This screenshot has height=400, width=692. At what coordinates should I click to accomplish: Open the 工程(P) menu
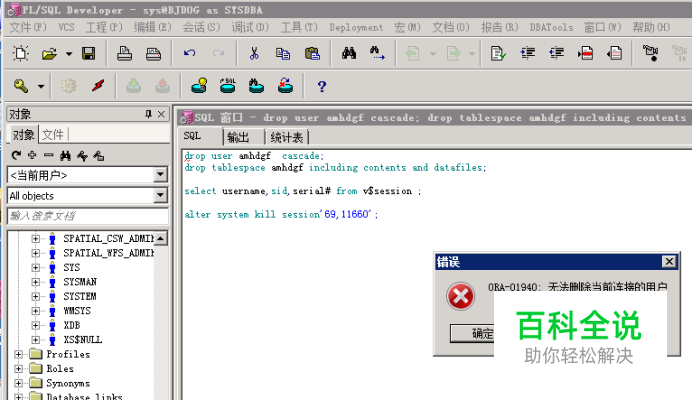104,27
